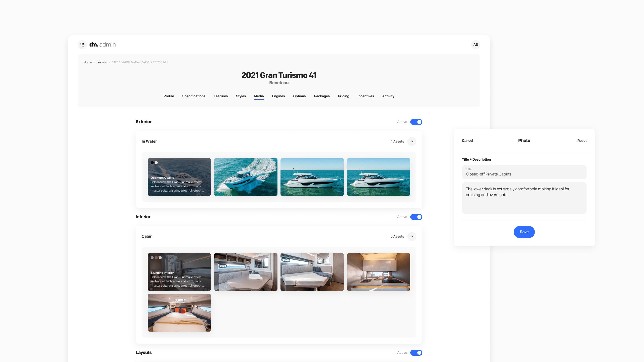Go to the Engines tab
The height and width of the screenshot is (362, 644).
278,96
